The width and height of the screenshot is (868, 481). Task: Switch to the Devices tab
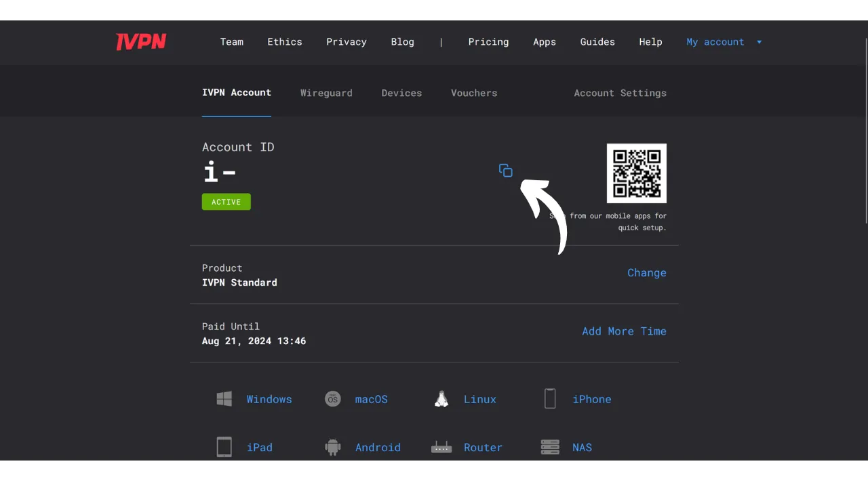click(401, 93)
